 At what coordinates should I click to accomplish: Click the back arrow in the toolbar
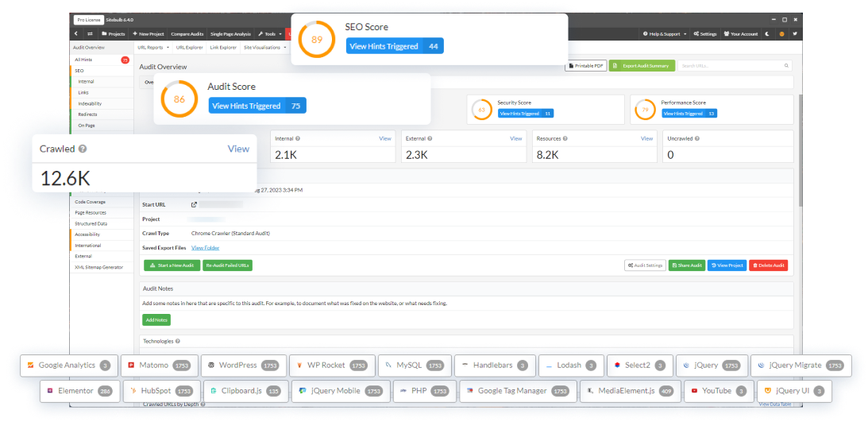pyautogui.click(x=75, y=34)
